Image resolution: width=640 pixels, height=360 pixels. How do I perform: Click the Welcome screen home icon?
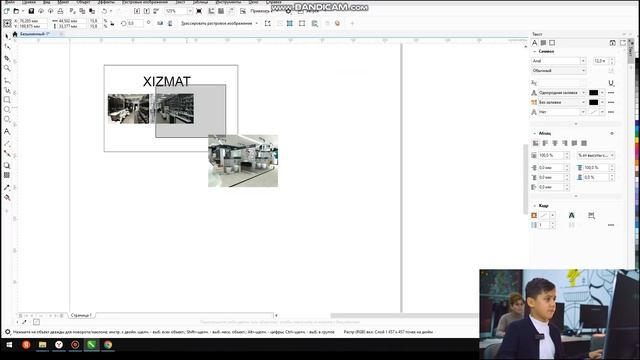tap(15, 34)
